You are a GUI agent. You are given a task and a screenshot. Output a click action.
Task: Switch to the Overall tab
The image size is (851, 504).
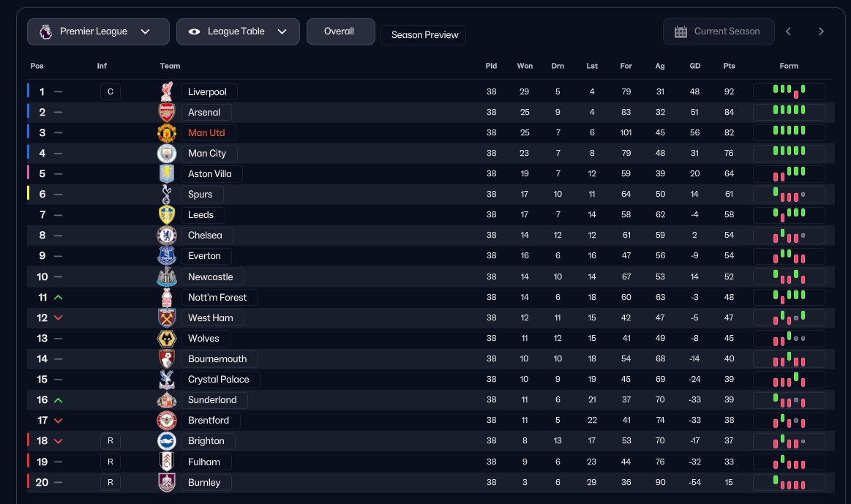(x=340, y=31)
